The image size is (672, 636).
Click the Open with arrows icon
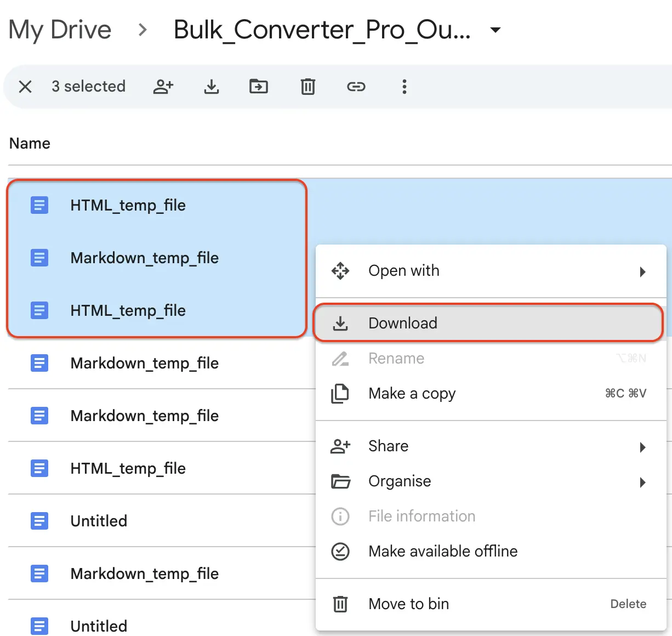(x=340, y=271)
